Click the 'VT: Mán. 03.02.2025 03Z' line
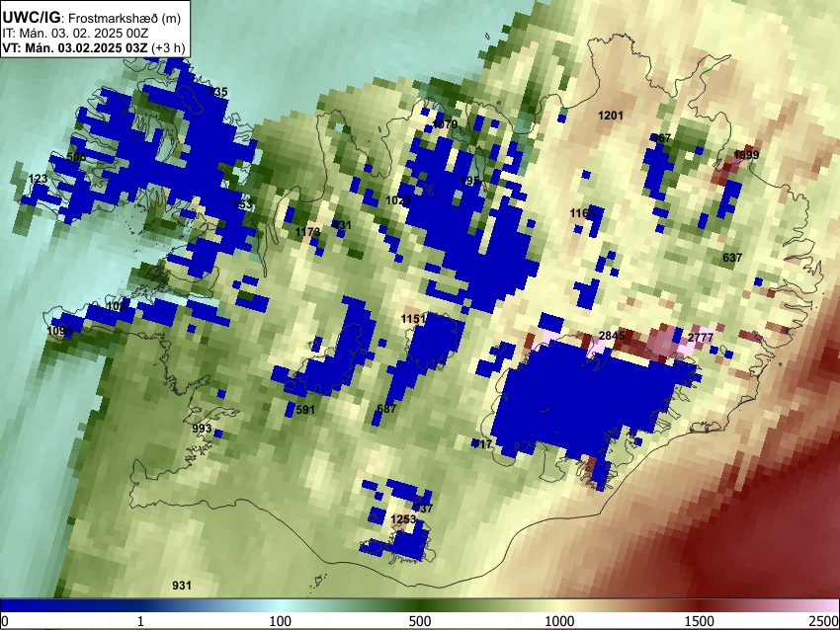This screenshot has width=840, height=630. pyautogui.click(x=75, y=47)
